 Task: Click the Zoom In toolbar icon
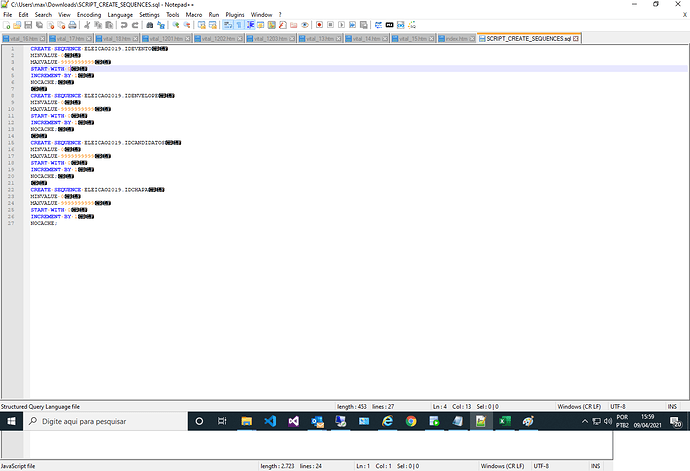point(176,25)
